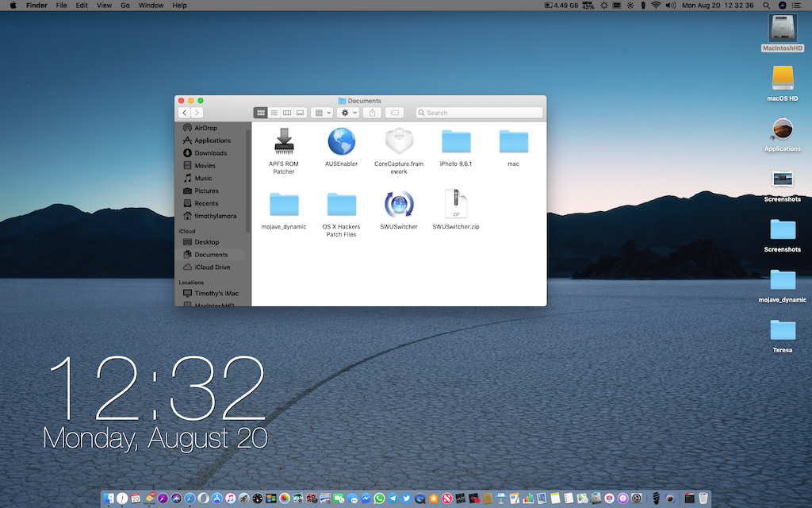Click Siri icon in menu bar
Screen dimensions: 812x508
point(782,6)
